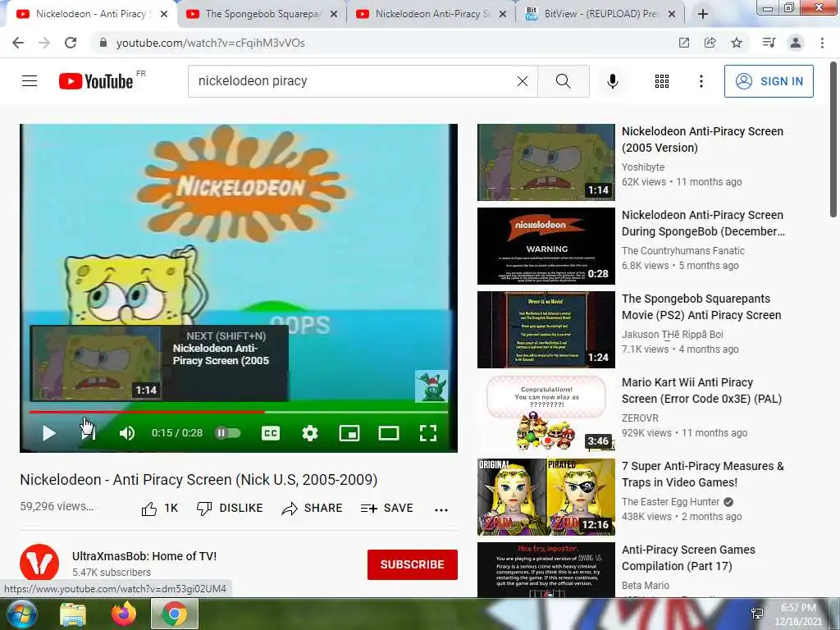Screen dimensions: 840x630
Task: Open Chrome media controls icon
Action: [769, 43]
